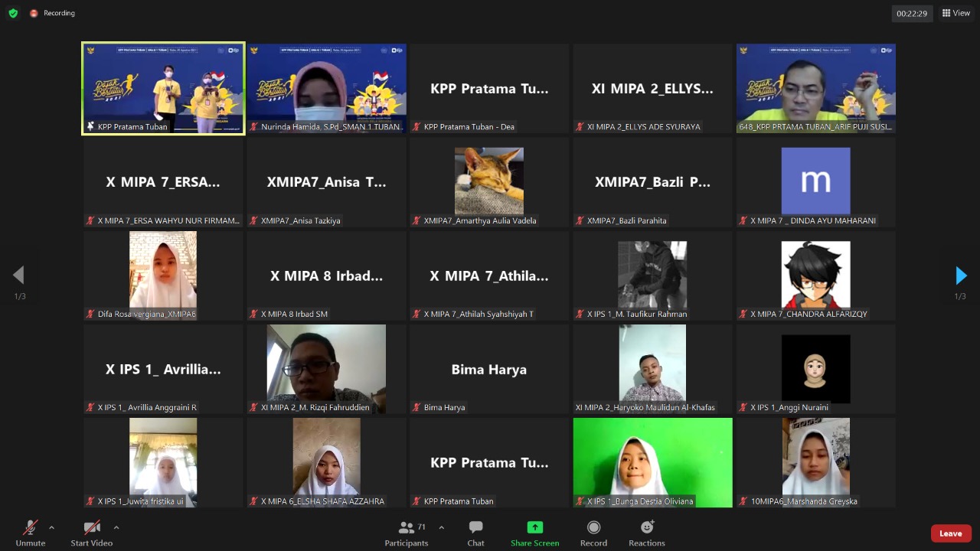Viewport: 980px width, 551px height.
Task: Go to previous gallery page arrow
Action: tap(18, 275)
